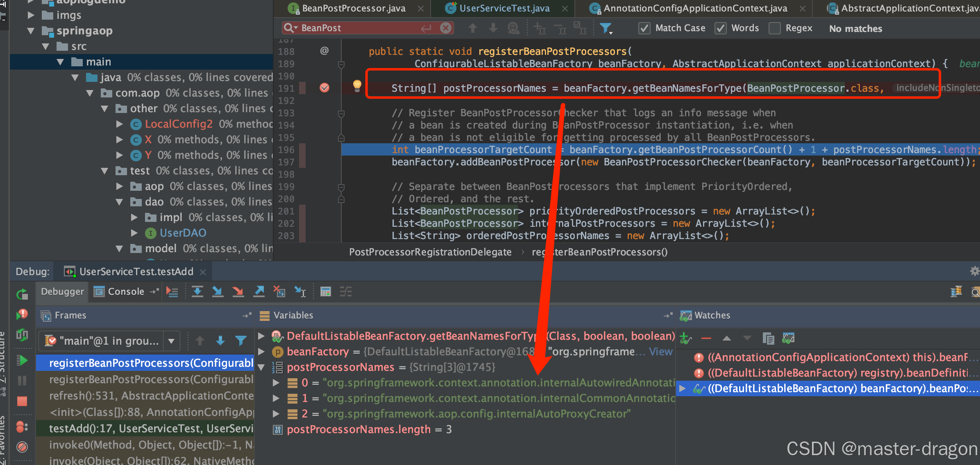Click the View link next to beanFactory

(x=660, y=352)
